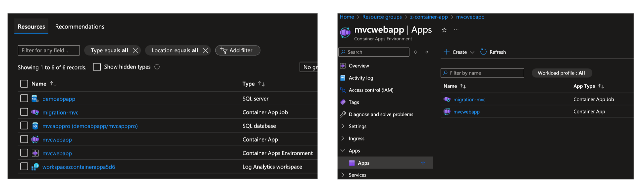
Task: Click the Diagnose and solve problems wrench icon
Action: tap(343, 114)
